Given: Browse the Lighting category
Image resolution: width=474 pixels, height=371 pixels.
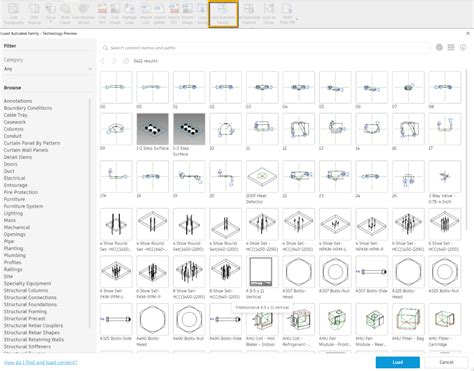Looking at the screenshot, I should [13, 213].
